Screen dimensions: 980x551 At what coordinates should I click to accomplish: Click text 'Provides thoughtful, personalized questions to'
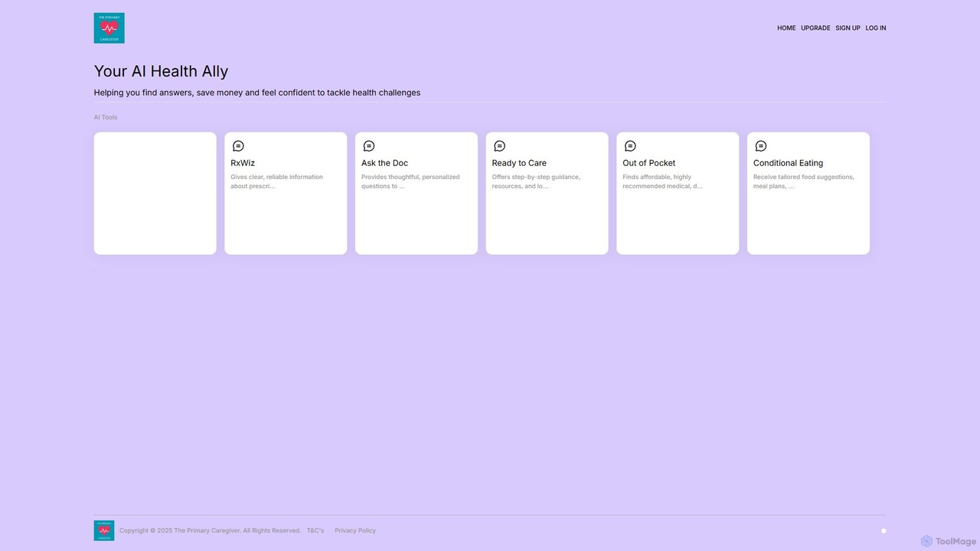(x=410, y=181)
